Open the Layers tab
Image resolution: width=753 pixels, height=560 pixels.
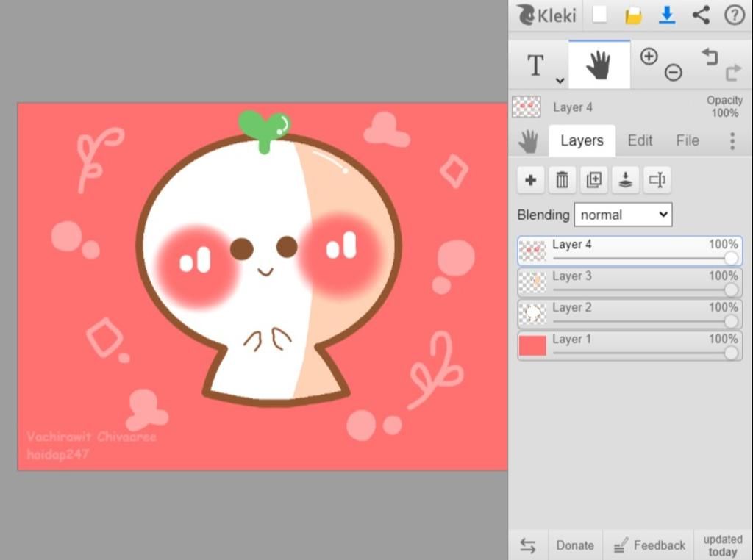(x=582, y=140)
